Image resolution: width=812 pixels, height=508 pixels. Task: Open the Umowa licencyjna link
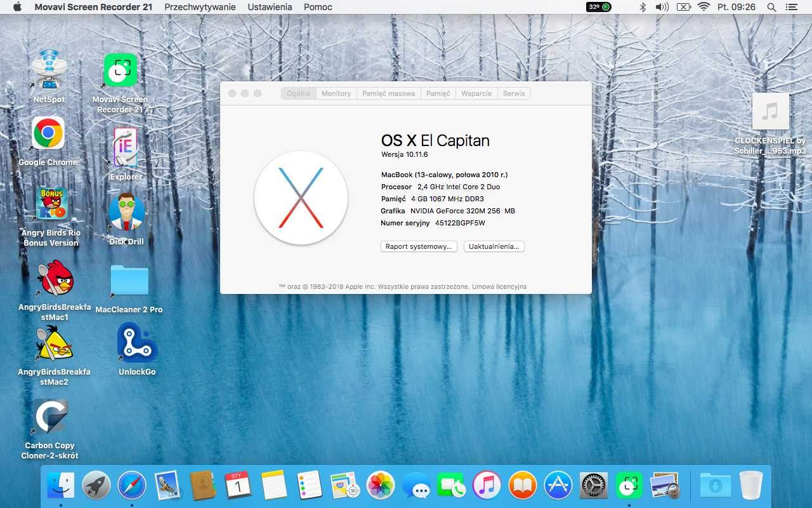[499, 286]
